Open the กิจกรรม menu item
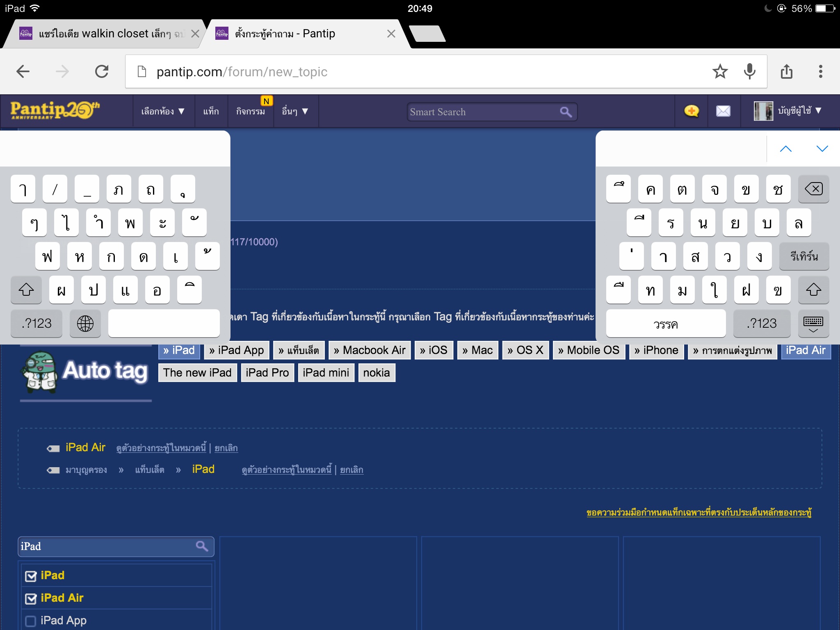The width and height of the screenshot is (840, 630). [251, 111]
